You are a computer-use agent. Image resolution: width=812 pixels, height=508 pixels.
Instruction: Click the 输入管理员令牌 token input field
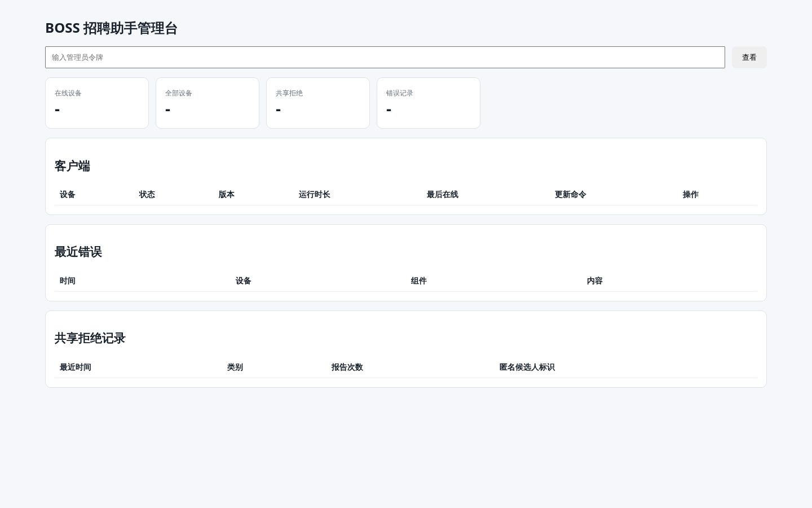tap(385, 57)
